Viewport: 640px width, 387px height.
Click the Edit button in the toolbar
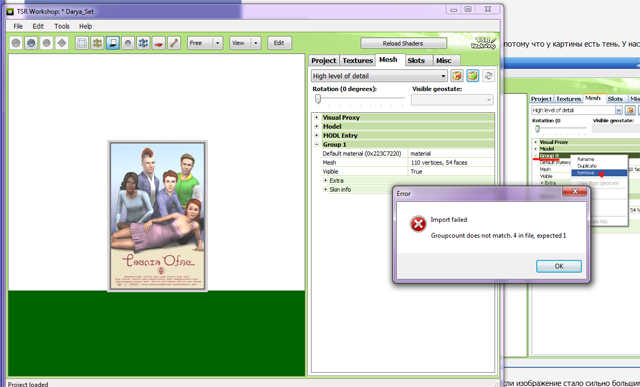point(279,43)
